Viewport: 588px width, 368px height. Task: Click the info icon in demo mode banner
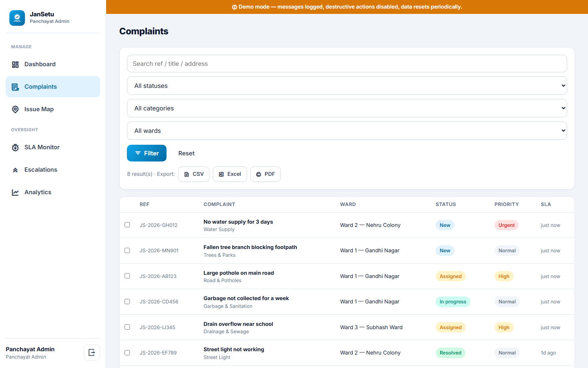pos(234,7)
